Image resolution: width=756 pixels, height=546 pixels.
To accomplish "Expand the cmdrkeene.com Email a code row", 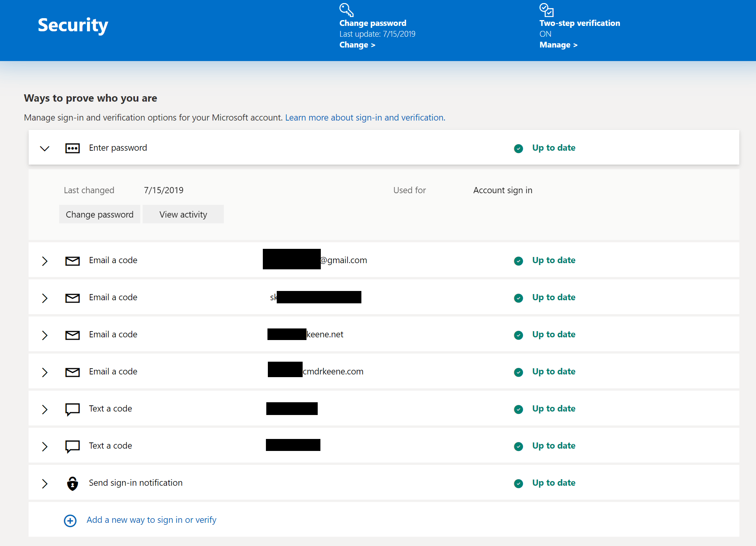I will (45, 372).
